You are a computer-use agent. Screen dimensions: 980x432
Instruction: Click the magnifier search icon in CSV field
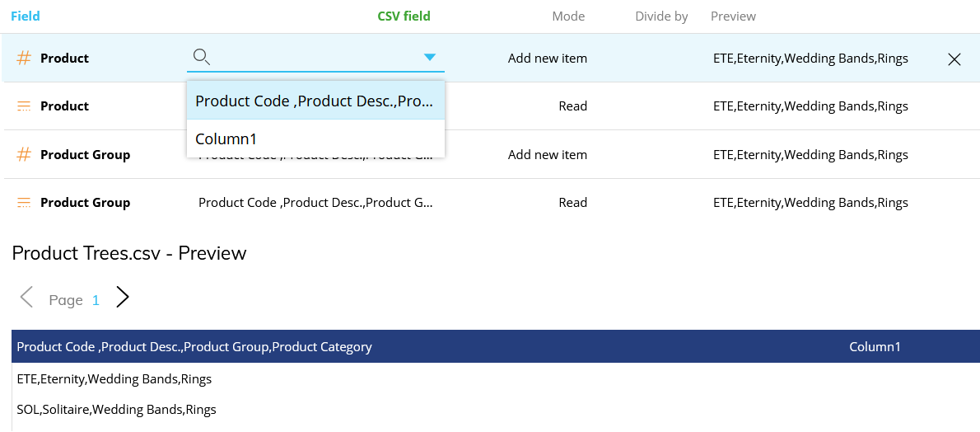(201, 57)
